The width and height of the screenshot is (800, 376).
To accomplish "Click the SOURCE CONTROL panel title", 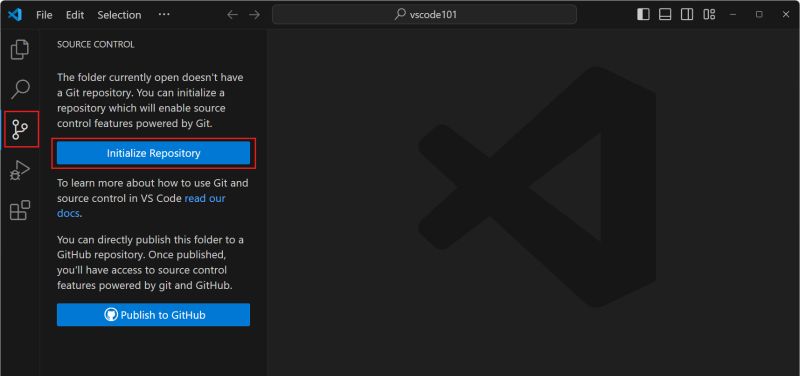I will tap(95, 44).
